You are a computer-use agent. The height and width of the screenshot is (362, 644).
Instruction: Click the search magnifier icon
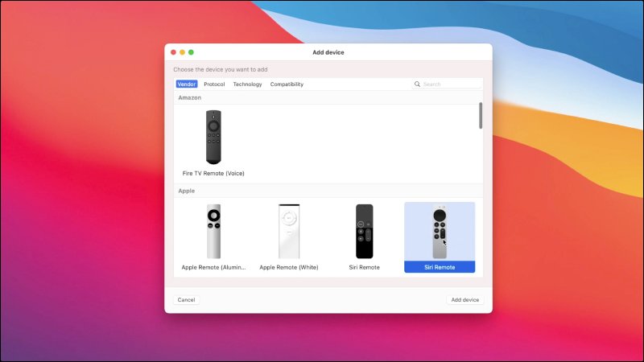pos(417,84)
